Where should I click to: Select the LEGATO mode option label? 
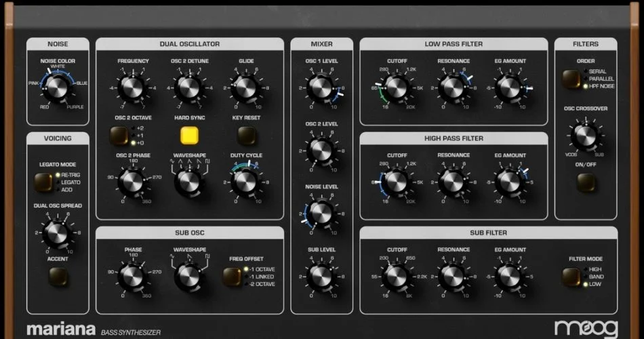[x=71, y=182]
